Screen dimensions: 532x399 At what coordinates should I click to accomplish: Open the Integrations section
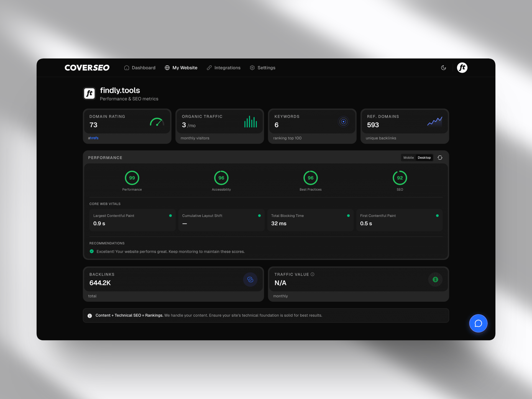(x=227, y=68)
